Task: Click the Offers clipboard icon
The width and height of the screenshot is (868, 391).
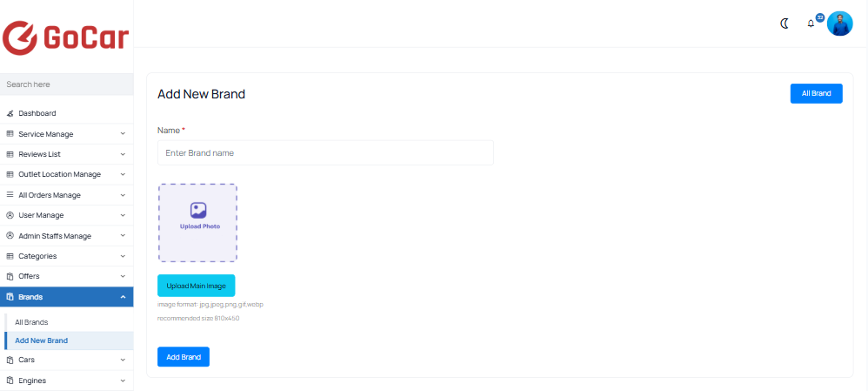Action: click(x=10, y=276)
